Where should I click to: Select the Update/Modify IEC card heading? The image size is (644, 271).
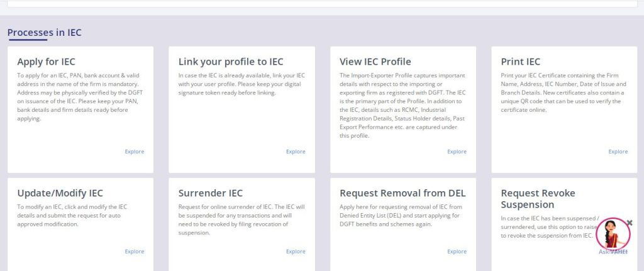point(60,193)
